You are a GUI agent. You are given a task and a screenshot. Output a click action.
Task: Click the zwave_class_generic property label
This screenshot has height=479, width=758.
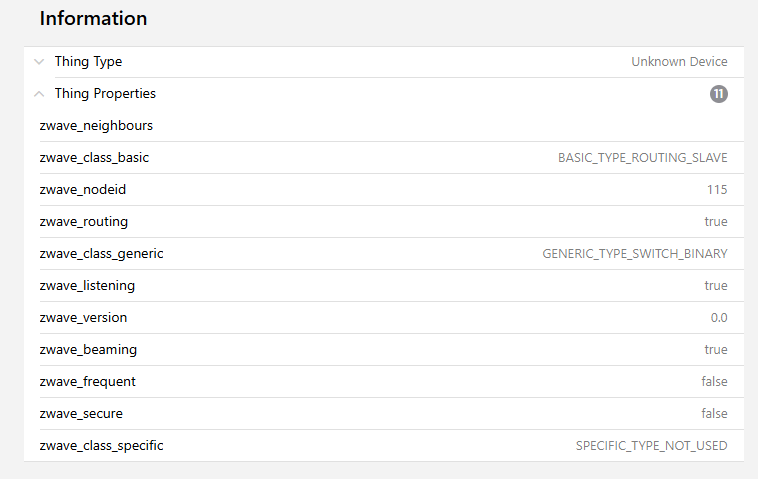click(x=101, y=254)
